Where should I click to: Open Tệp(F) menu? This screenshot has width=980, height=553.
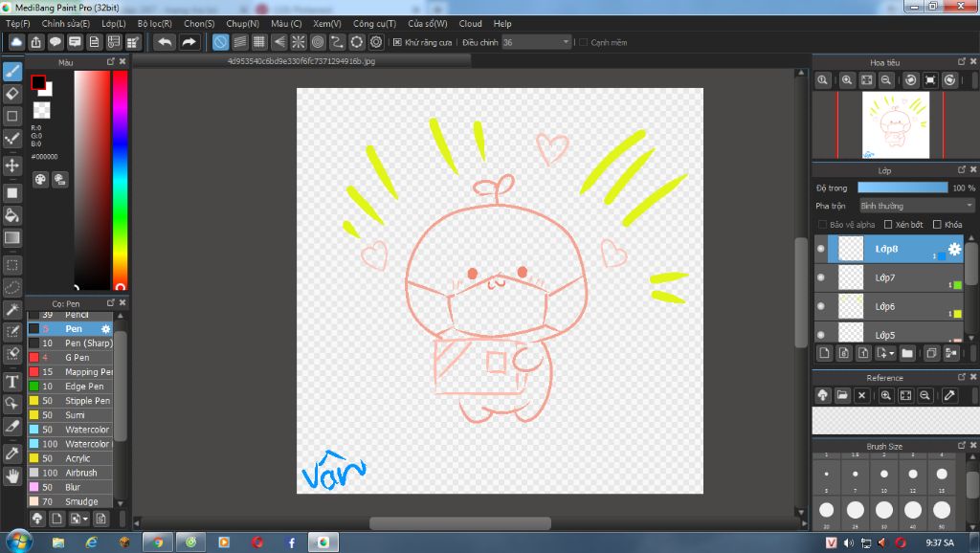tap(18, 24)
